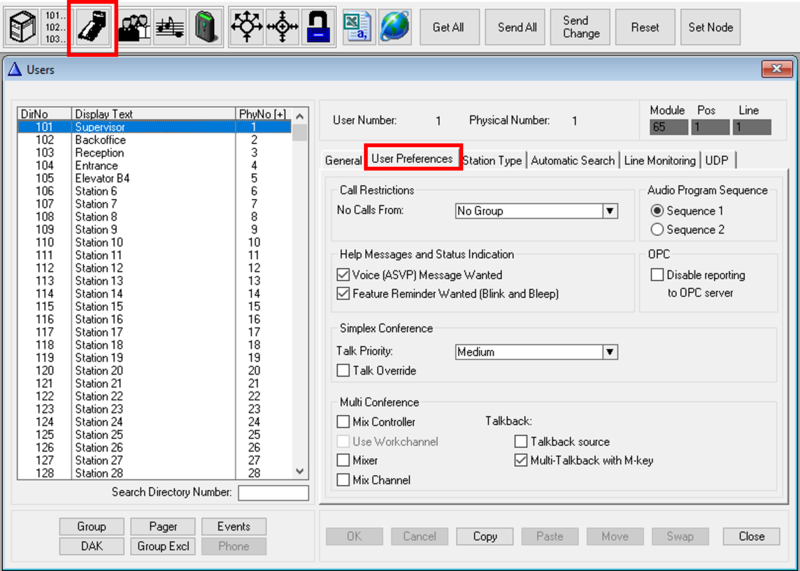Click the inward arrows network icon
800x571 pixels.
click(x=282, y=27)
